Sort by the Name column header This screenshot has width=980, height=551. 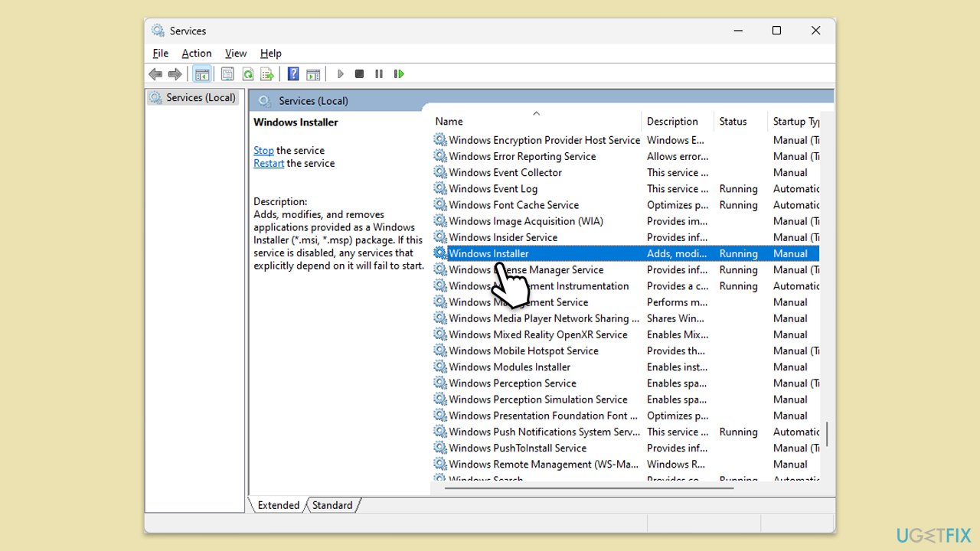tap(536, 121)
